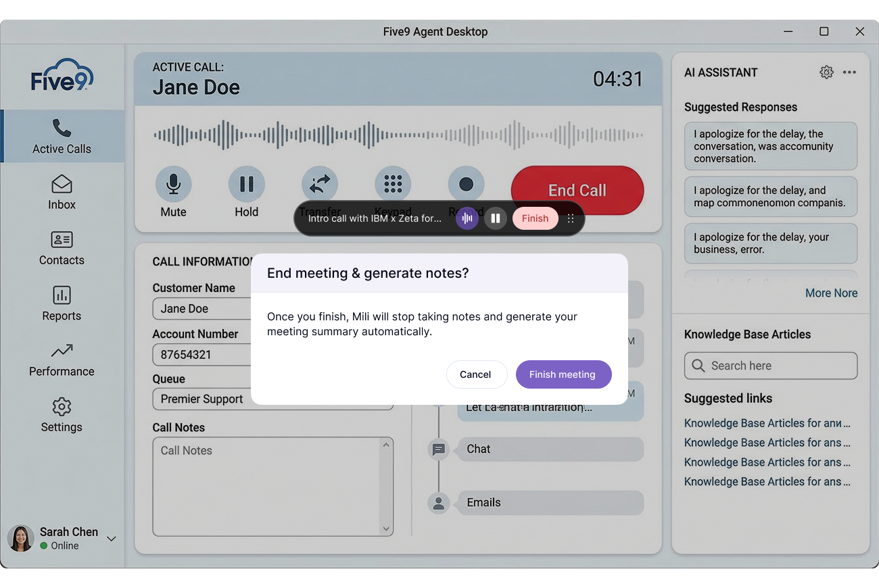Open the Emails row
This screenshot has width=879, height=588.
point(550,503)
